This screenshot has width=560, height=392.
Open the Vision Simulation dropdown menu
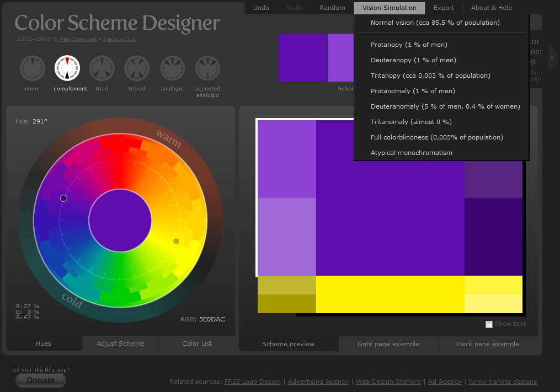(389, 8)
